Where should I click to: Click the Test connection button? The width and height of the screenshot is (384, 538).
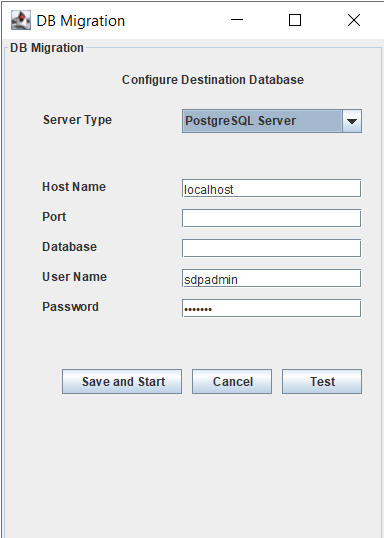322,382
